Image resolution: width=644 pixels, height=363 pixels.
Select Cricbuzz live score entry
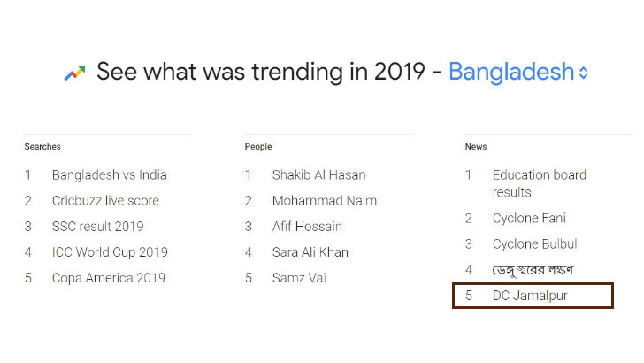tap(105, 201)
